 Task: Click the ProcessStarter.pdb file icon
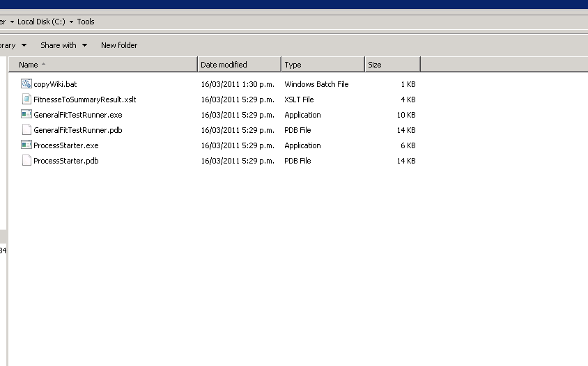(26, 160)
